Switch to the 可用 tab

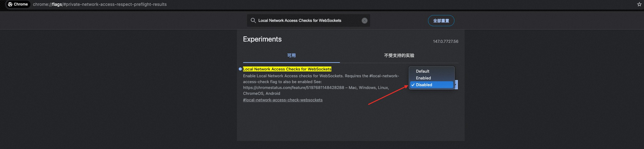[291, 55]
